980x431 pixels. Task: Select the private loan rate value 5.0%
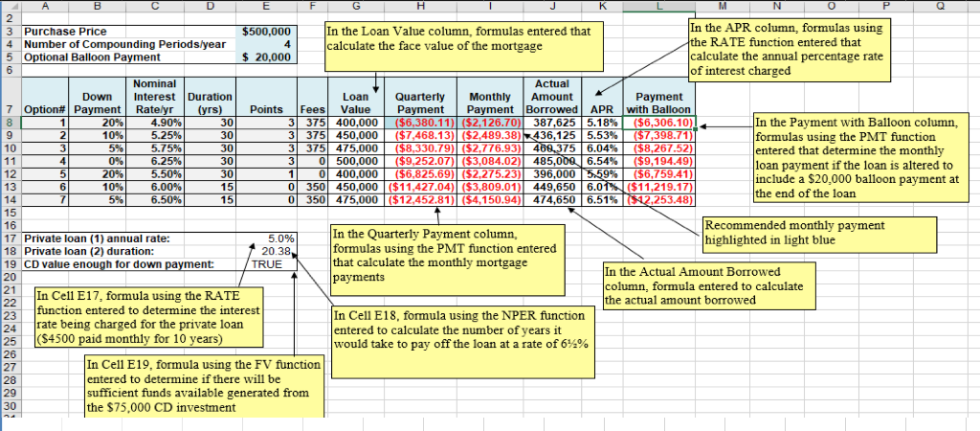click(266, 238)
